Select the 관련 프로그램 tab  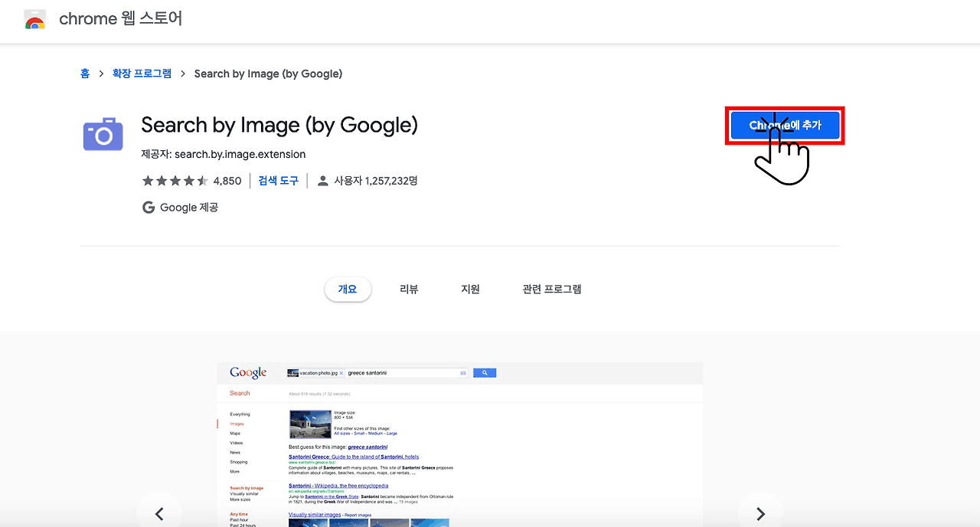[551, 289]
